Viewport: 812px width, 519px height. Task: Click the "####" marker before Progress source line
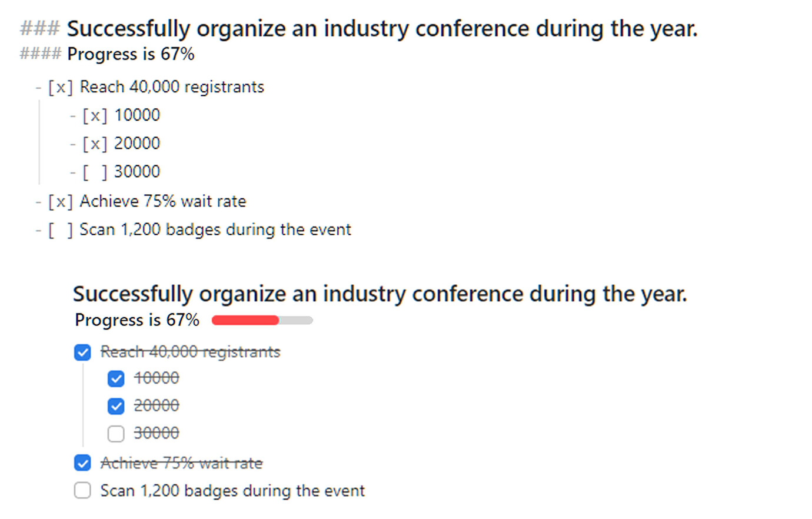[40, 54]
